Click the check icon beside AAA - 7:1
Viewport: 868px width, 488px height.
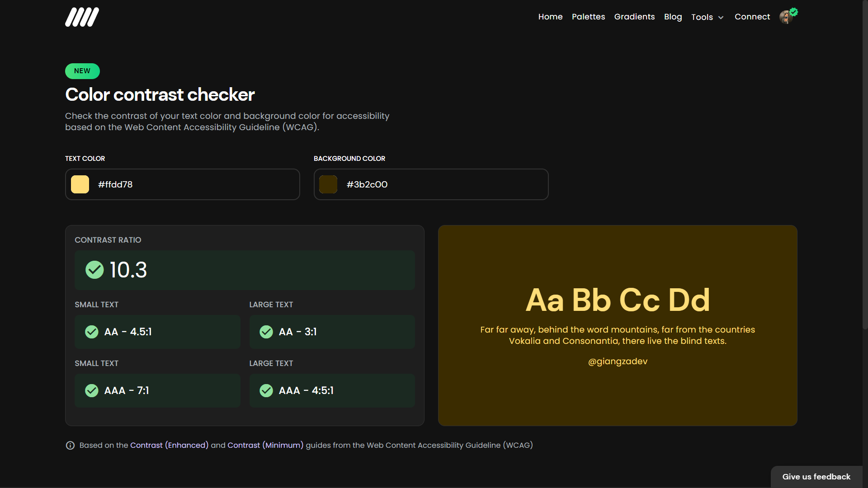[92, 390]
